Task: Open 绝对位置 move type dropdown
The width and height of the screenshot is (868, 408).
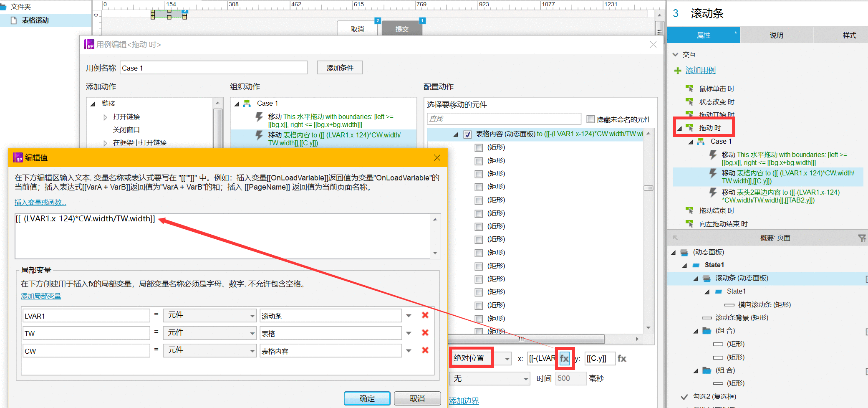Action: point(481,358)
